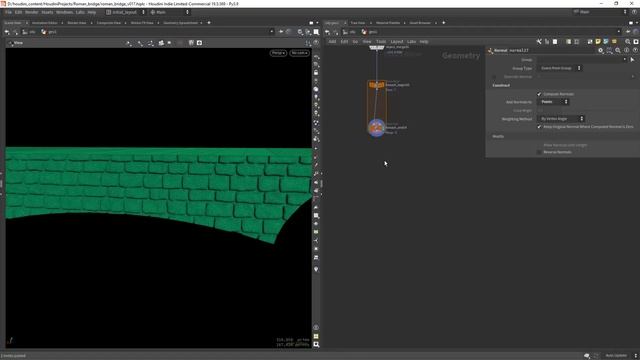Open the network editor Go menu
The height and width of the screenshot is (360, 640).
pyautogui.click(x=355, y=42)
